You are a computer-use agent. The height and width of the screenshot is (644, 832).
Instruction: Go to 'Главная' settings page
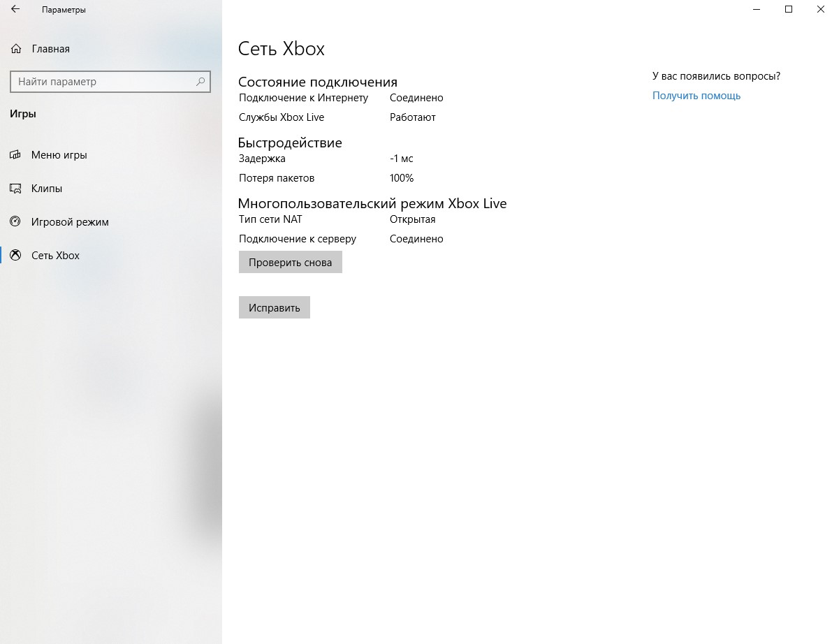(x=50, y=49)
